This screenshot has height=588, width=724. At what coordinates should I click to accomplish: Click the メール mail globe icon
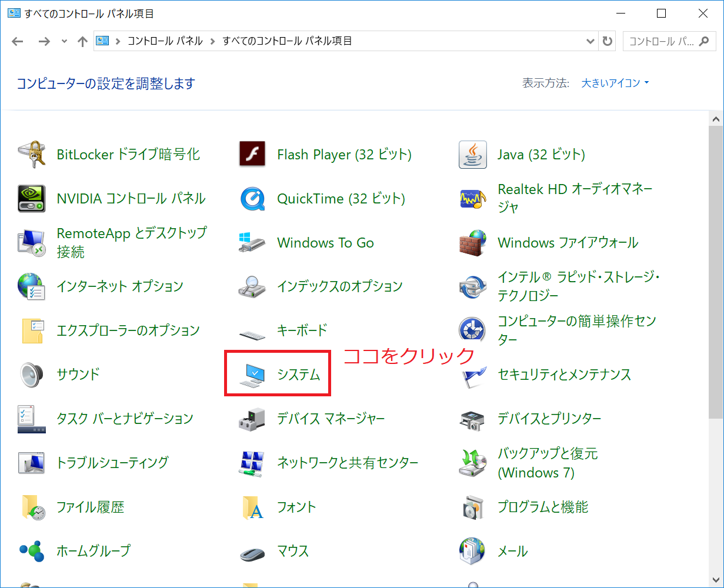pyautogui.click(x=473, y=551)
